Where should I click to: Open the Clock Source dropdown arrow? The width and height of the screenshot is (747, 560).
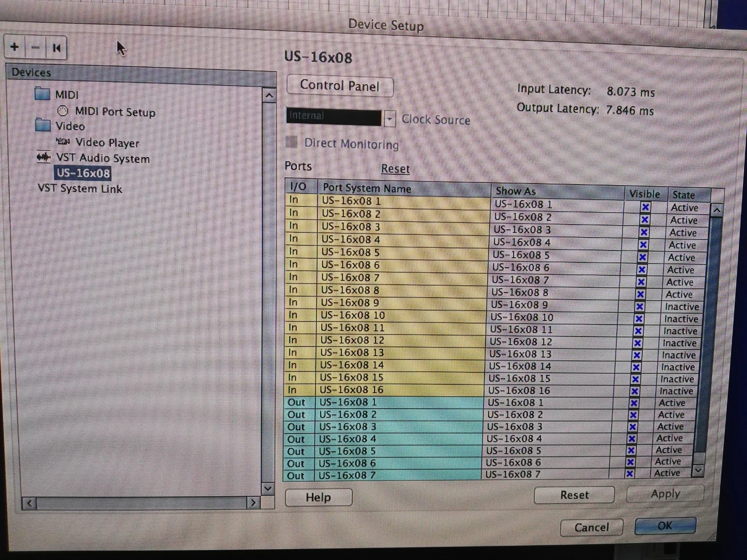(390, 119)
